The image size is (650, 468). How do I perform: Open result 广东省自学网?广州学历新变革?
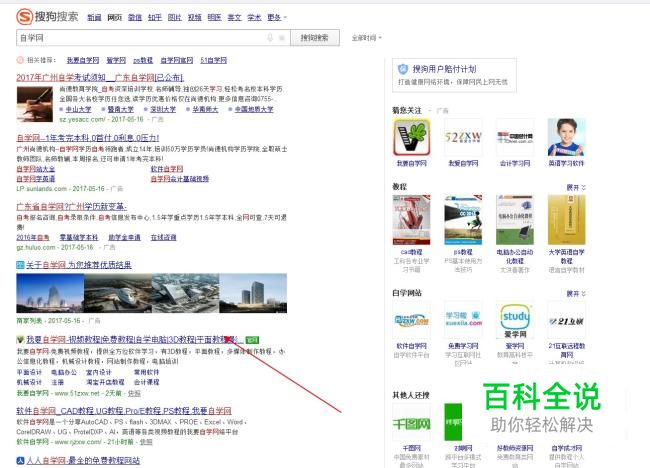pyautogui.click(x=71, y=206)
